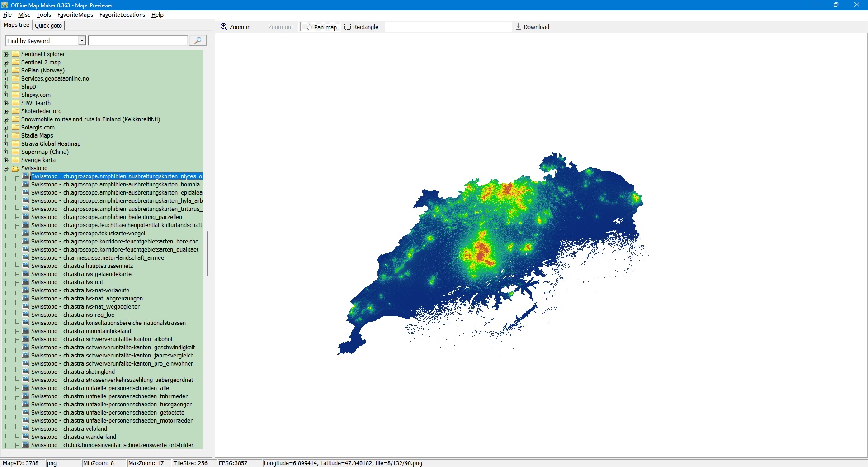868x467 pixels.
Task: Expand the Stadia Maps folder
Action: 6,136
